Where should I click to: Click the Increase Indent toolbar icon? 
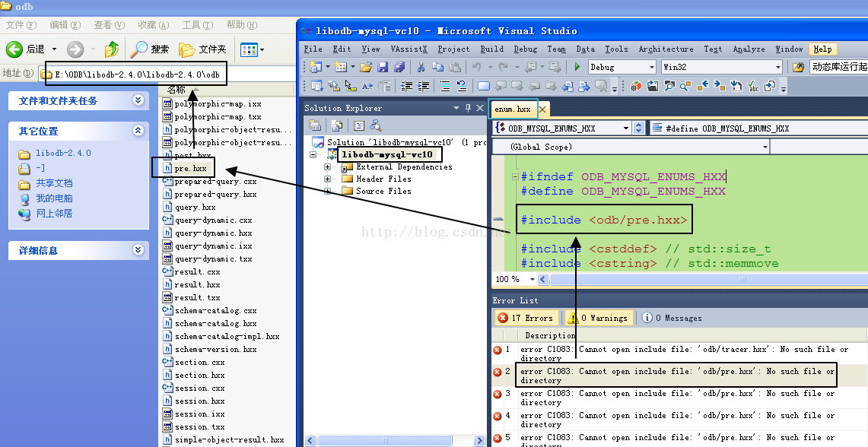point(424,86)
